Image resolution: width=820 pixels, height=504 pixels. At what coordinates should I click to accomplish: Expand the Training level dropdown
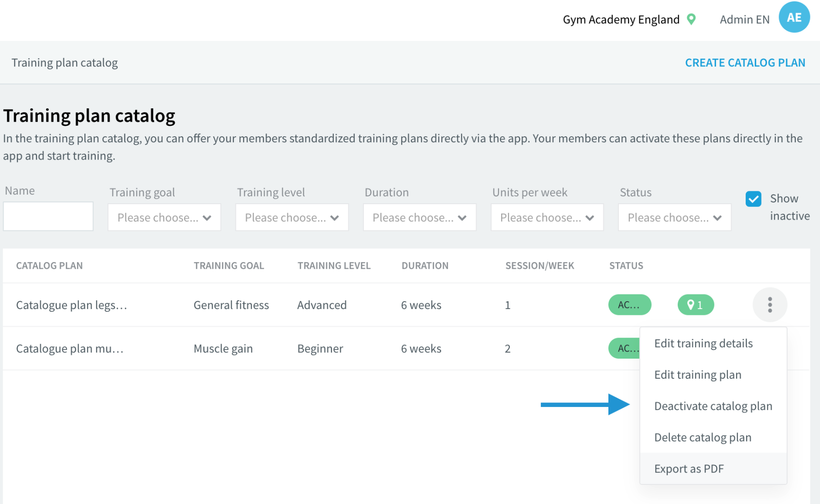pos(292,217)
